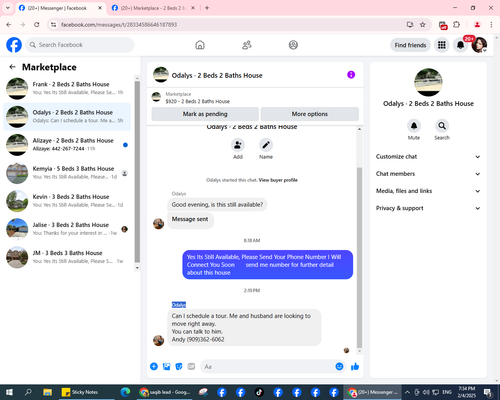
Task: Click the 'Good evening, is this still available?' message
Action: [217, 205]
